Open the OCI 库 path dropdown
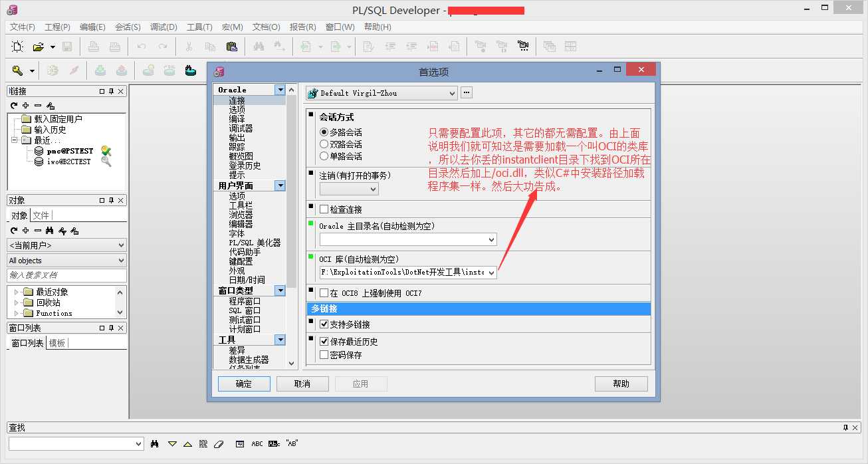 (x=491, y=273)
